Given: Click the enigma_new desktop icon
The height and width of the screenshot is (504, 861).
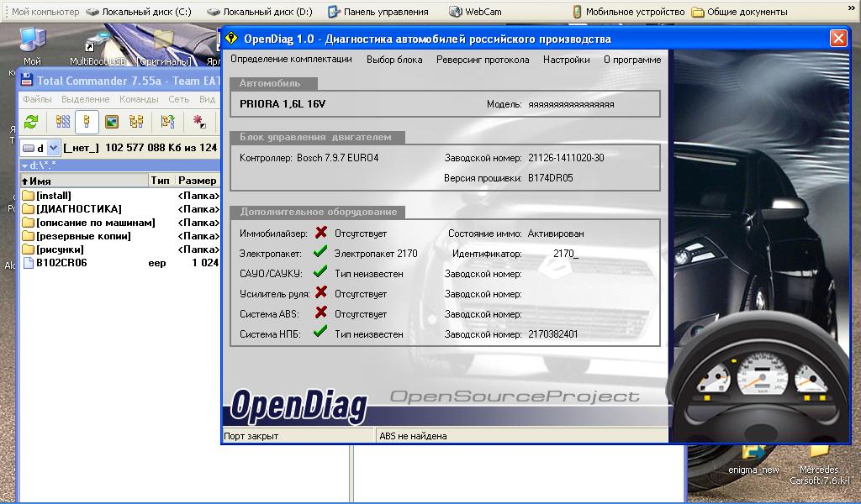Looking at the screenshot, I should pos(753,459).
